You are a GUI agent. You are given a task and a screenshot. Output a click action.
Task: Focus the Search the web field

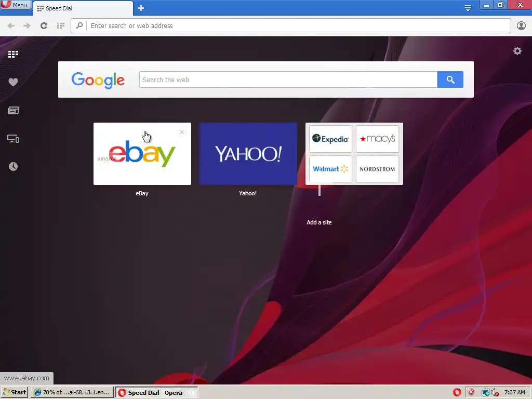[x=288, y=79]
